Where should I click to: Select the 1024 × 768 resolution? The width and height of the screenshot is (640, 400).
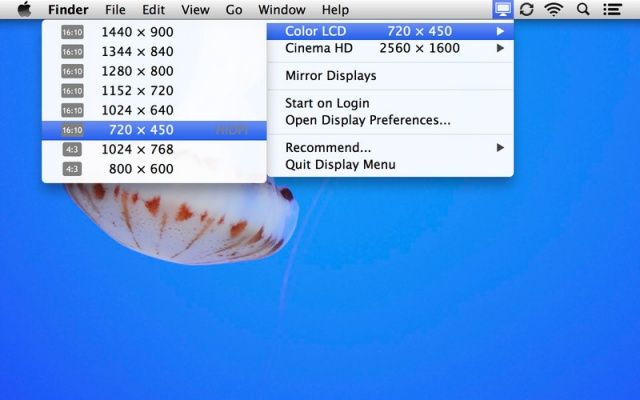137,150
